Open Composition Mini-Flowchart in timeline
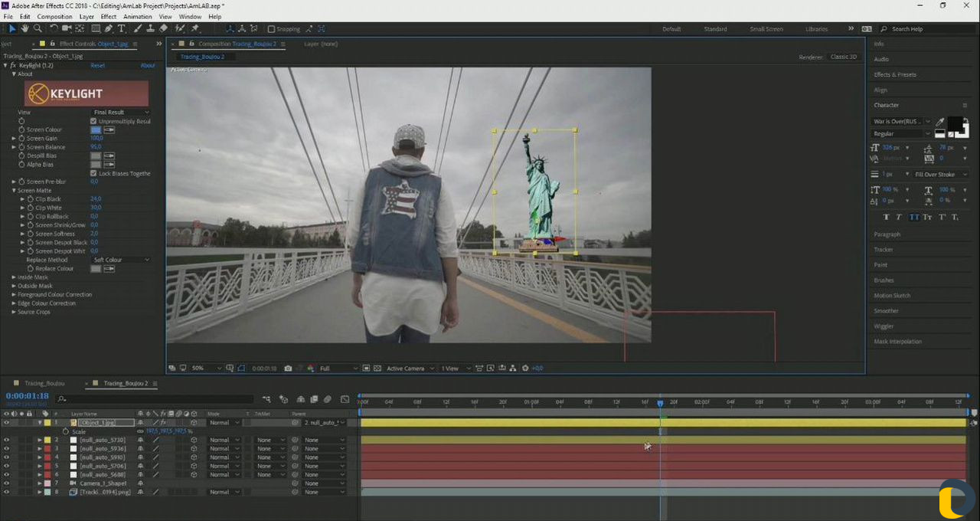The image size is (980, 521). (x=266, y=399)
